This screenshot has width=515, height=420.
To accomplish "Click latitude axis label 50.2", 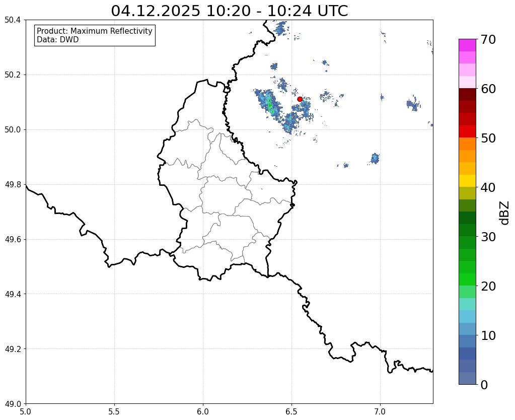I will pyautogui.click(x=13, y=75).
